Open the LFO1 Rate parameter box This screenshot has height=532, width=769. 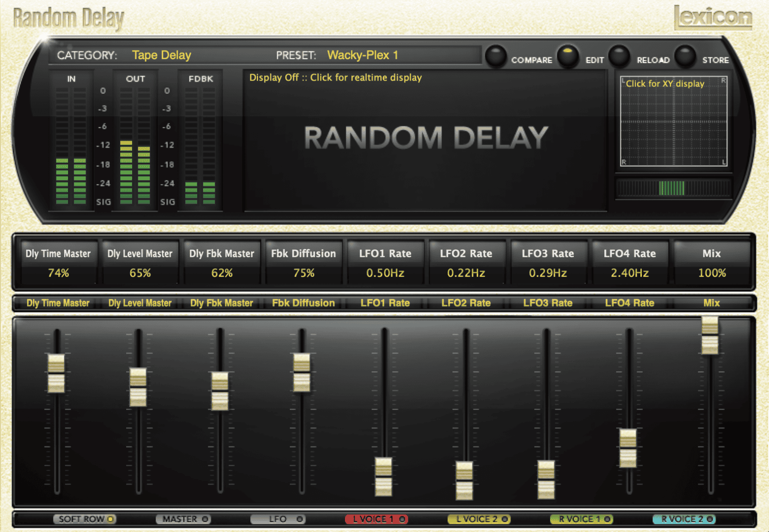[x=386, y=262]
